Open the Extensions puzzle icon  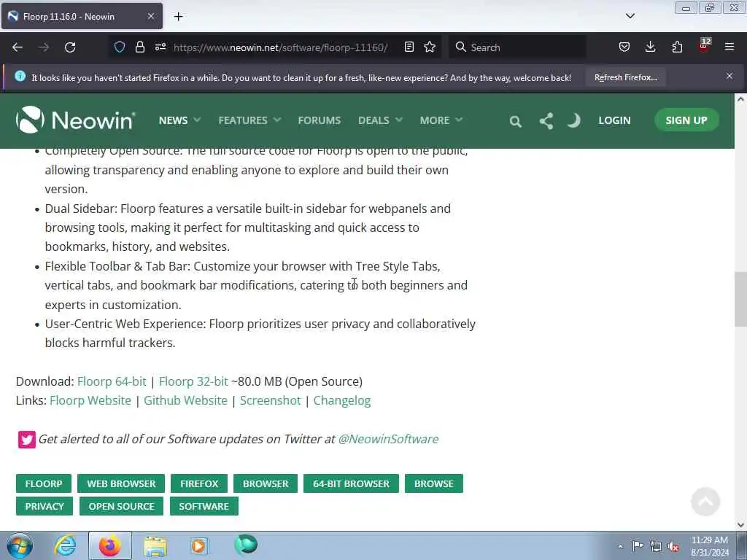tap(677, 47)
